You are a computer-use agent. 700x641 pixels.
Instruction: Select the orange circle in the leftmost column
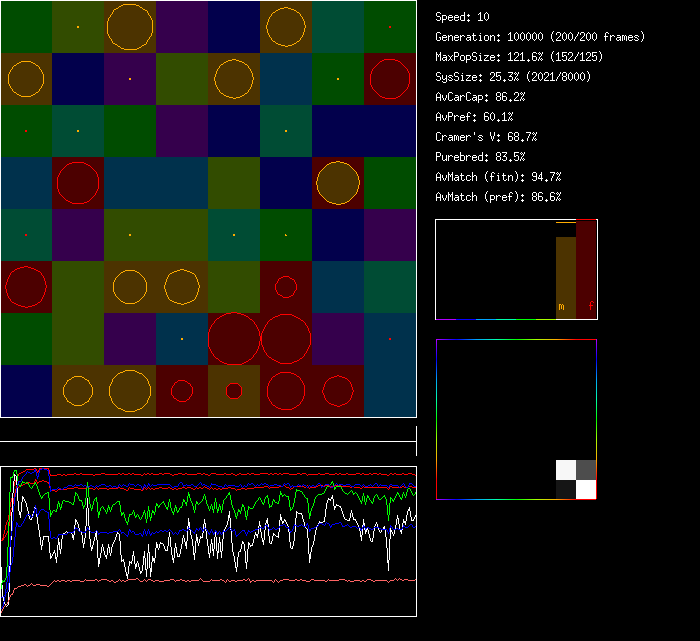point(26,79)
